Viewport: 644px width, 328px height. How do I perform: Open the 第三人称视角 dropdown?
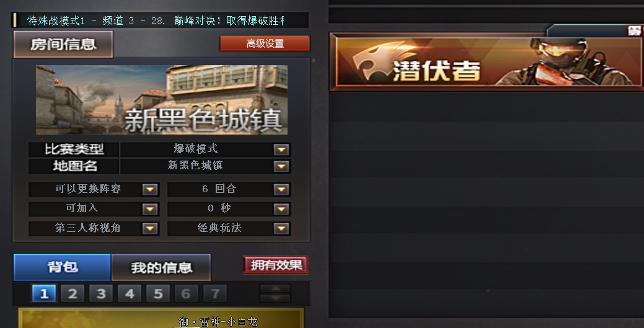[150, 229]
